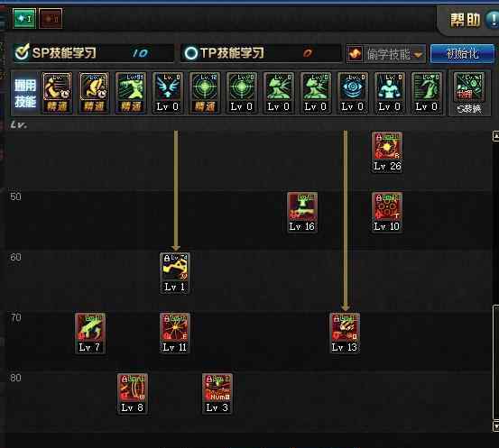Click the skill list scrollbar handle

point(495,362)
